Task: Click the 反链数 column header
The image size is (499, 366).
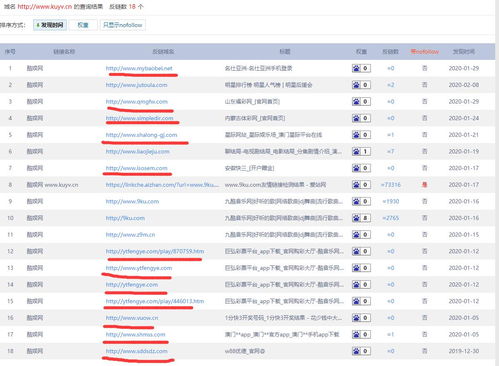Action: pyautogui.click(x=390, y=52)
